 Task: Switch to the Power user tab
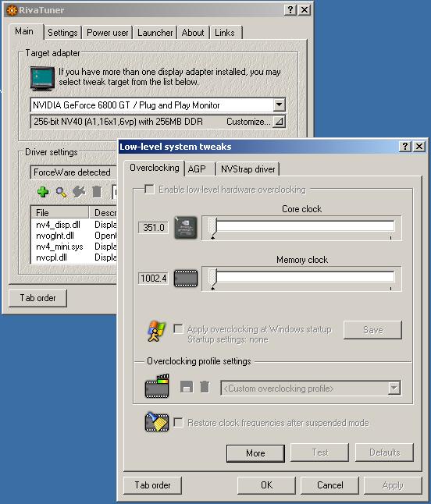(x=108, y=33)
